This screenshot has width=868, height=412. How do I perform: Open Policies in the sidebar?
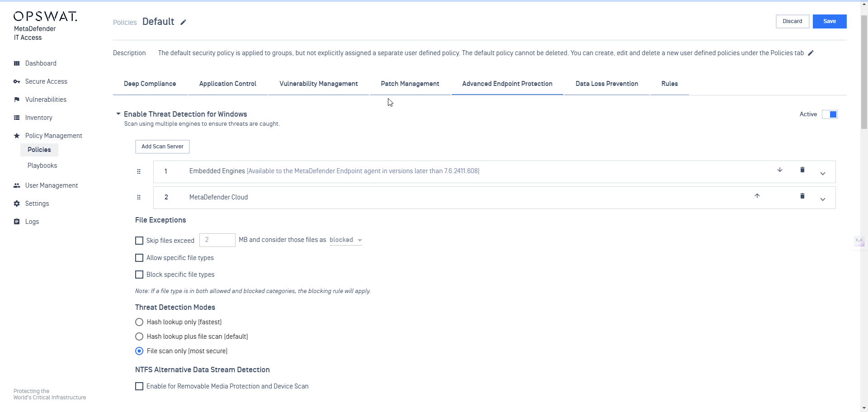(39, 150)
